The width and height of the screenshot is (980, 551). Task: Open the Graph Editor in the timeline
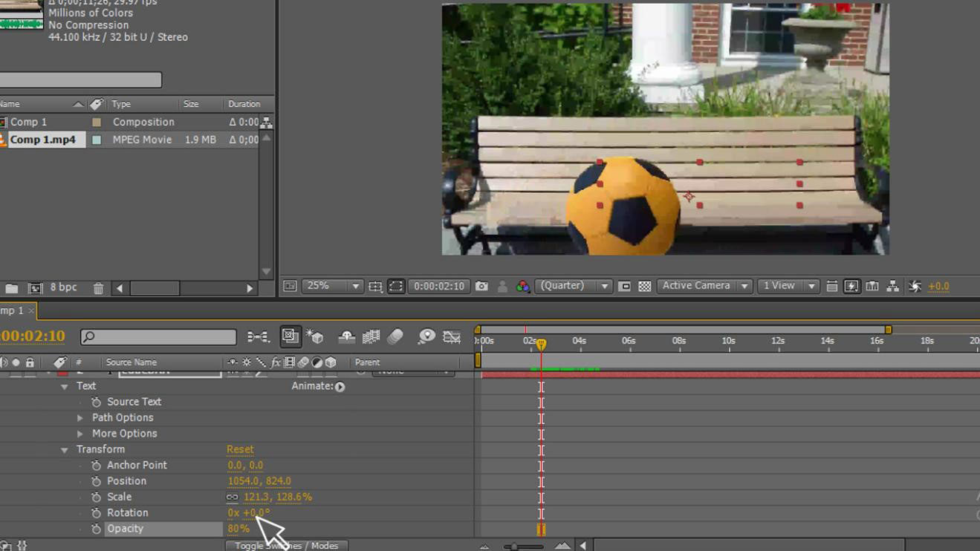[452, 337]
